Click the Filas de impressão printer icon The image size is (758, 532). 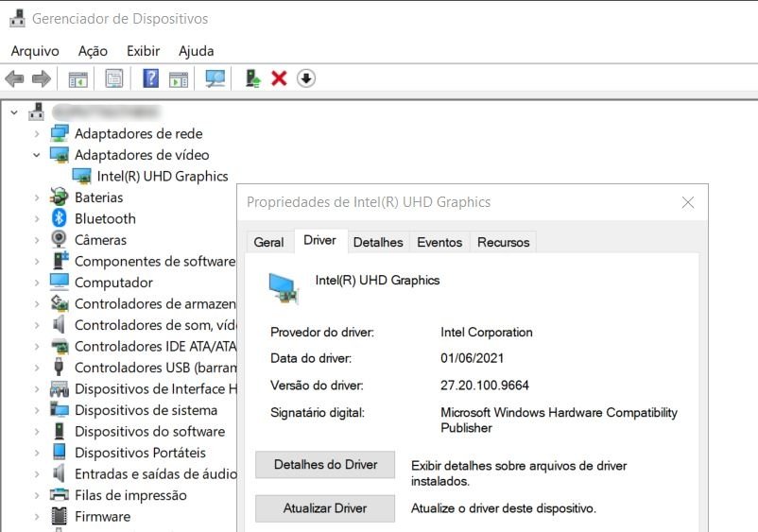click(x=59, y=495)
